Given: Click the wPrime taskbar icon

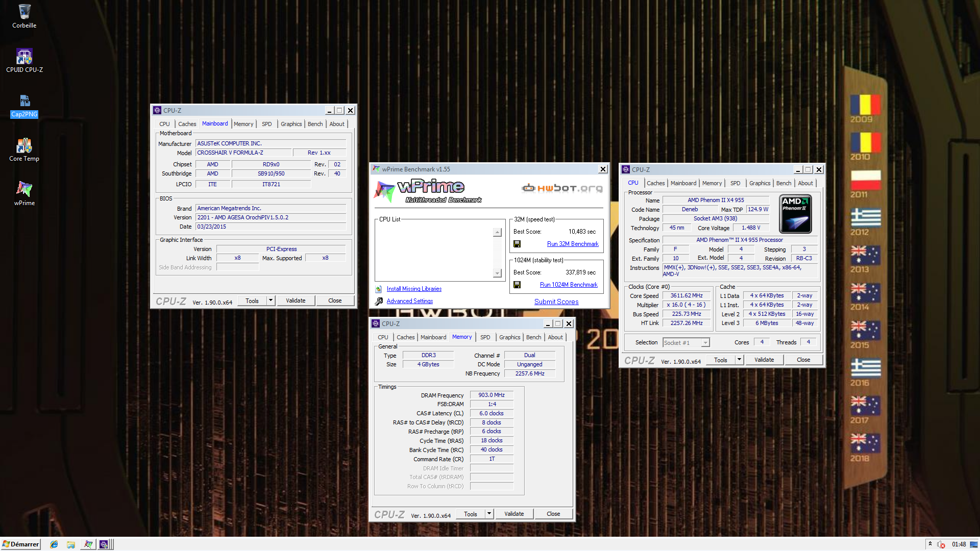Looking at the screenshot, I should point(88,544).
